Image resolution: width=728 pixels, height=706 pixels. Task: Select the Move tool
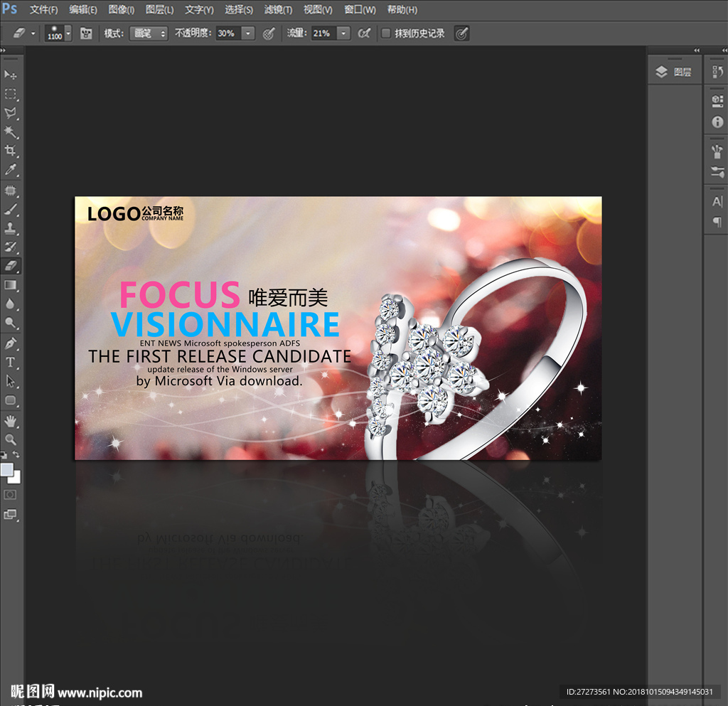(x=11, y=75)
